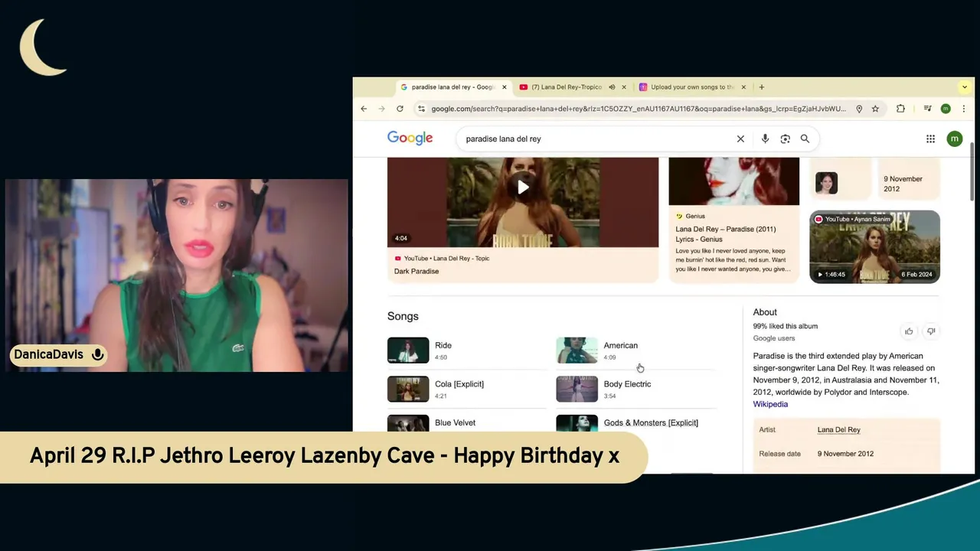Open the Google account avatar

(x=954, y=139)
